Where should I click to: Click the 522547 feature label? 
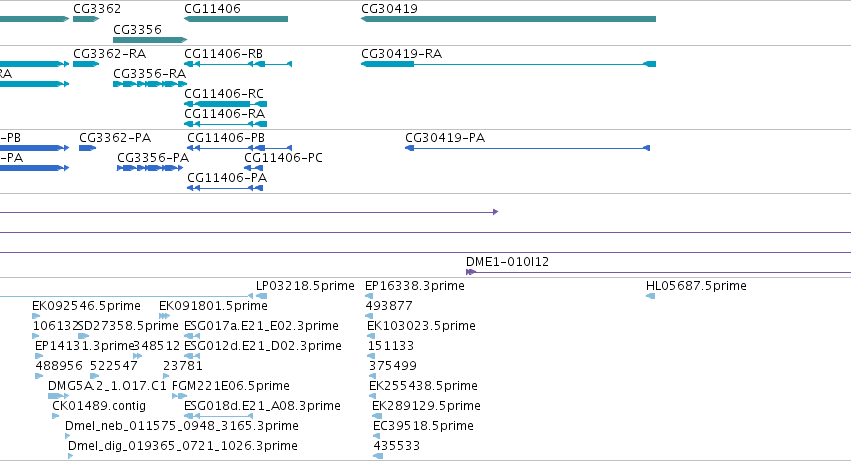(114, 366)
